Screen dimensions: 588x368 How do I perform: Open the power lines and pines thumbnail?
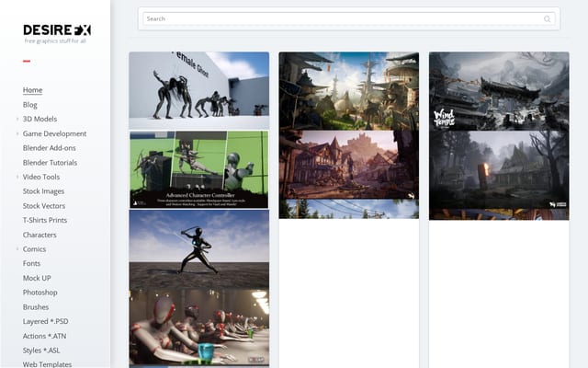pos(349,209)
